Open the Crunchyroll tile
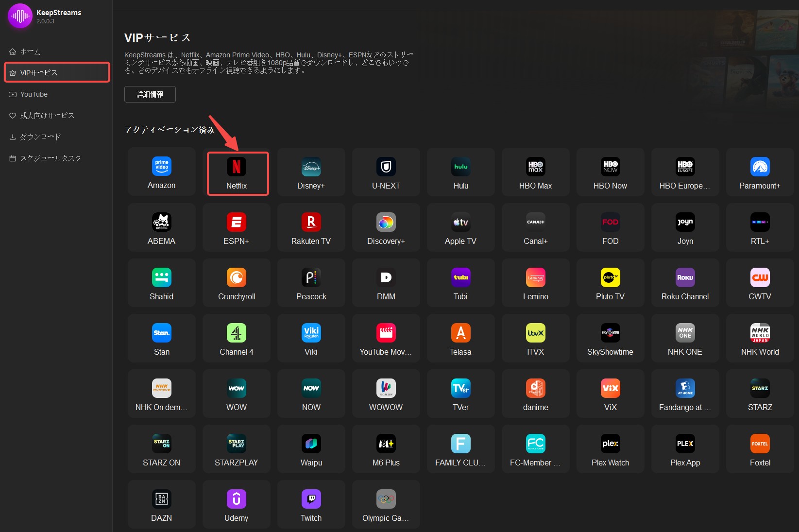The height and width of the screenshot is (532, 799). click(x=237, y=283)
